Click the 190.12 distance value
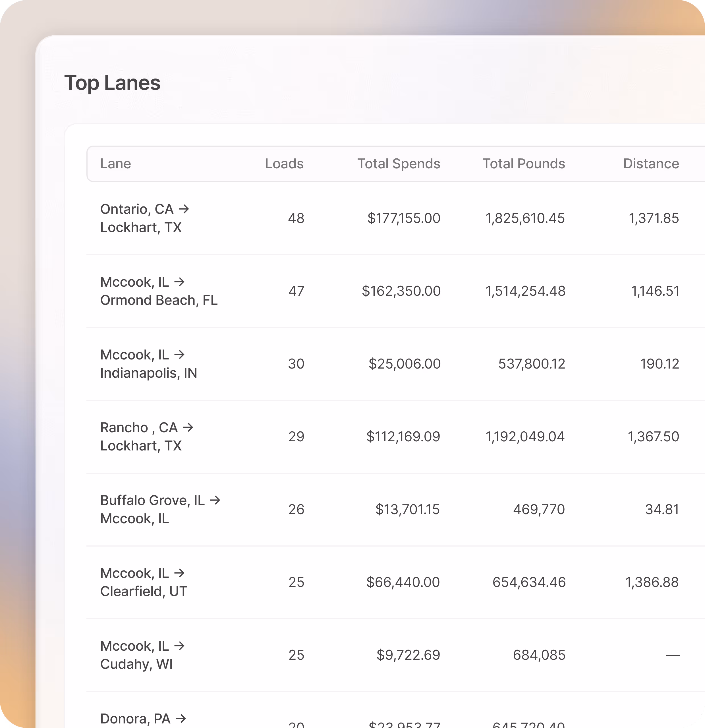 click(x=659, y=364)
